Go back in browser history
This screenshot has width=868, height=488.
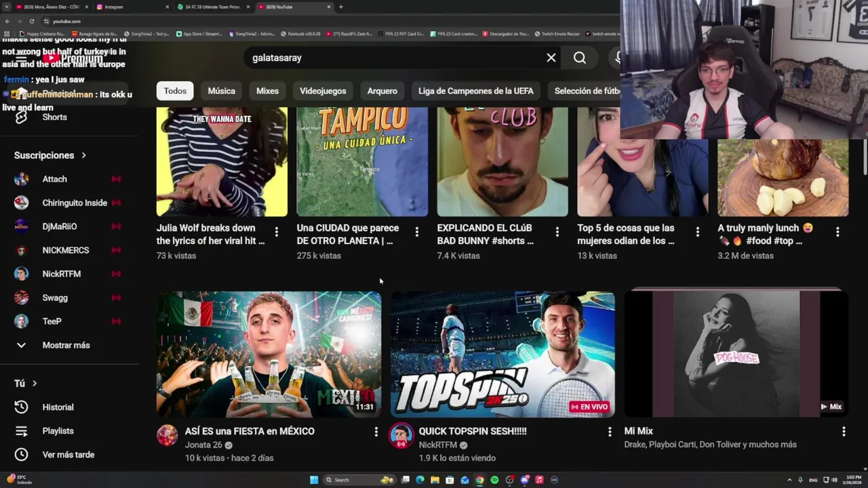coord(7,21)
